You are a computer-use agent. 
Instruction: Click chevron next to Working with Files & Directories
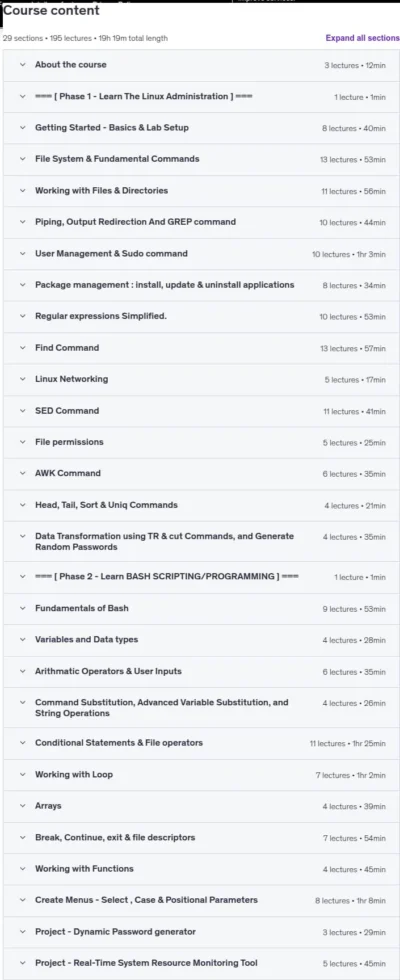[22, 191]
